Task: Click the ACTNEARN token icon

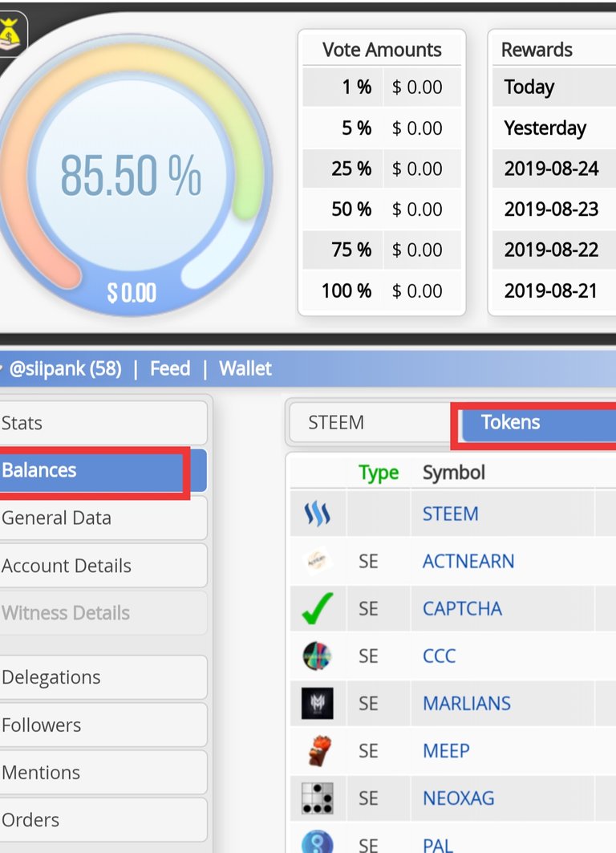Action: [x=317, y=561]
